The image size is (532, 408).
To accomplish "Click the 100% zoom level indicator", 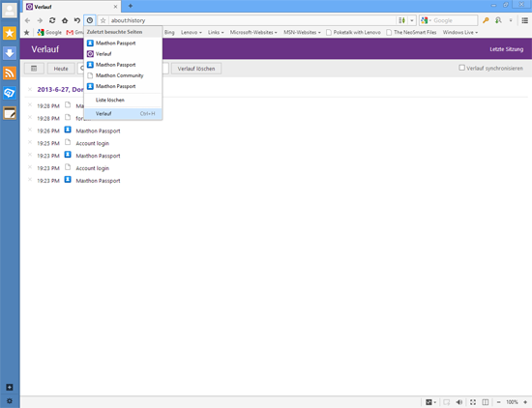I will 512,402.
